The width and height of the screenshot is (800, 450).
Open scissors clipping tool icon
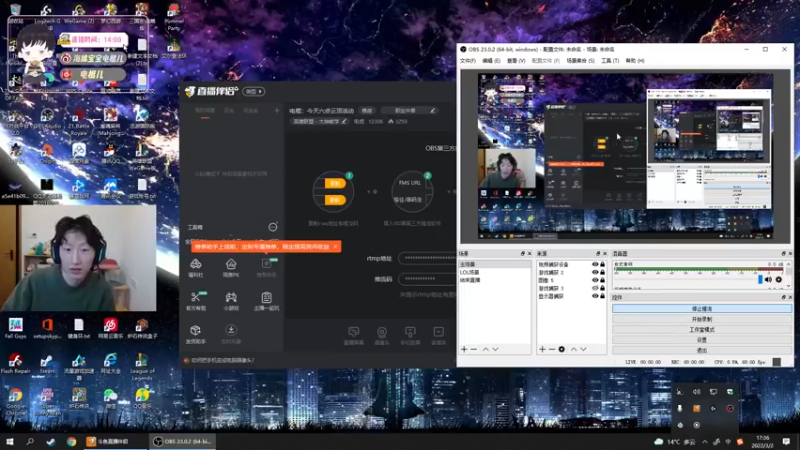click(196, 301)
